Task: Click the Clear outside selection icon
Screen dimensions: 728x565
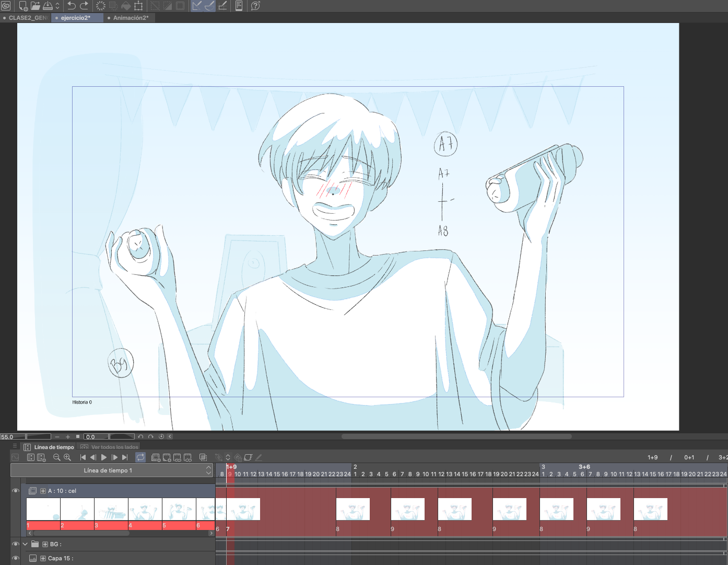Action: click(x=113, y=6)
